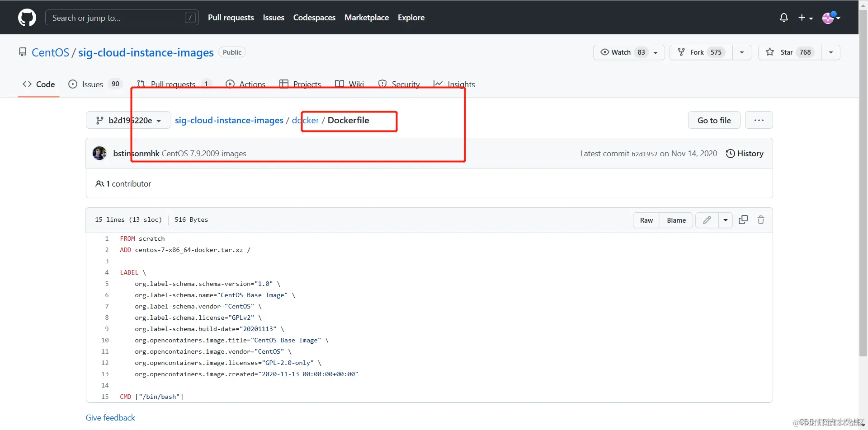Open bstinsonmhk's avatar image
This screenshot has width=868, height=430.
(99, 153)
